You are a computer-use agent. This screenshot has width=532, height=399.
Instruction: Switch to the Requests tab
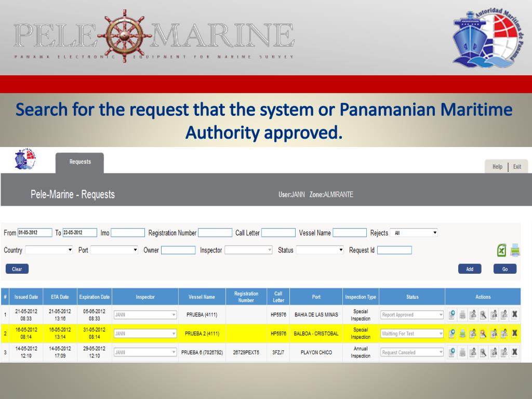point(79,163)
